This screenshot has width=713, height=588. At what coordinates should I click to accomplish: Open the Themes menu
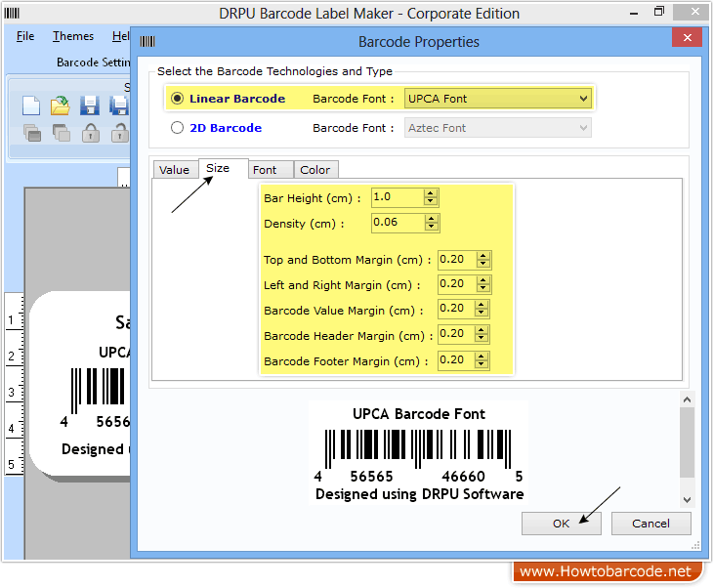pyautogui.click(x=72, y=36)
